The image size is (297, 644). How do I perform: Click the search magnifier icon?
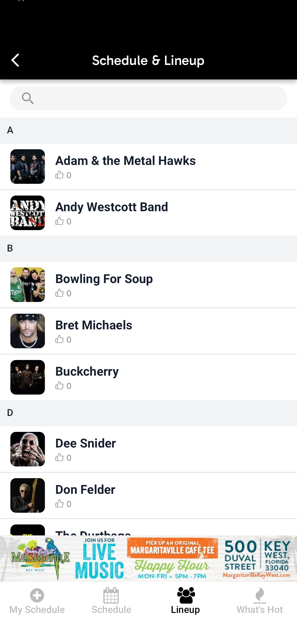point(28,98)
